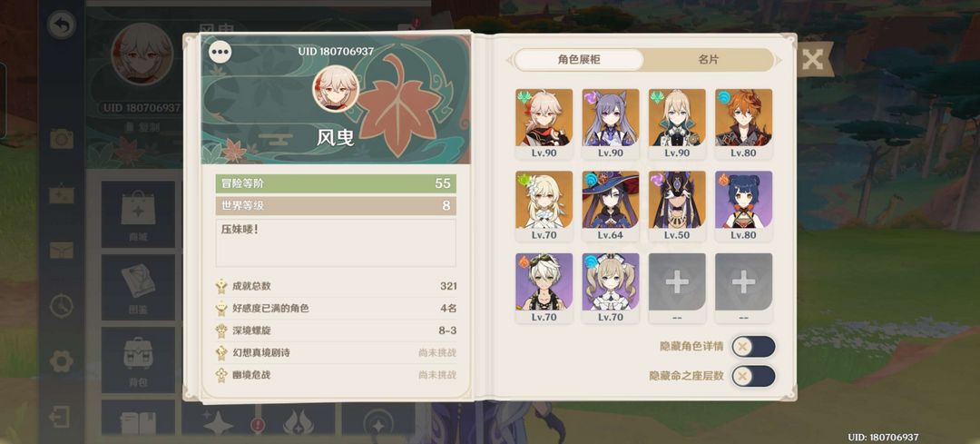Select the Lv.64 witch hat character portrait
Screen dimensions: 980x444
[x=611, y=206]
